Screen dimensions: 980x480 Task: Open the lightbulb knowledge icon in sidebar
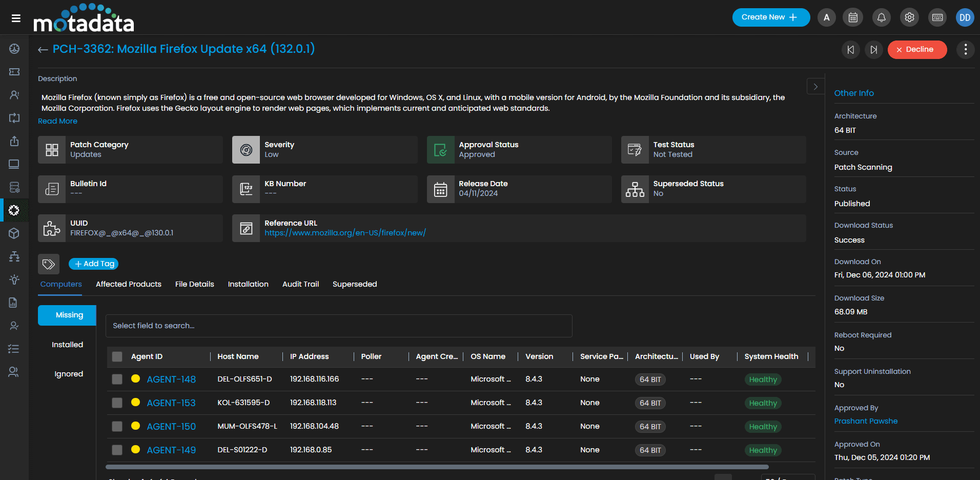tap(14, 279)
